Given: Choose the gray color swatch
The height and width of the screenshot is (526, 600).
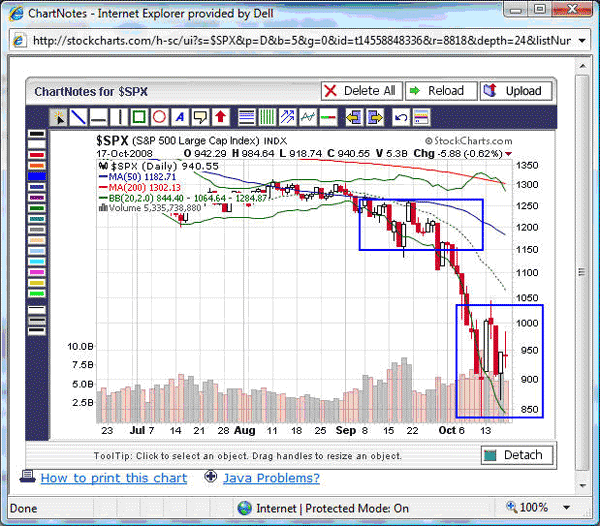Looking at the screenshot, I should pyautogui.click(x=37, y=230).
